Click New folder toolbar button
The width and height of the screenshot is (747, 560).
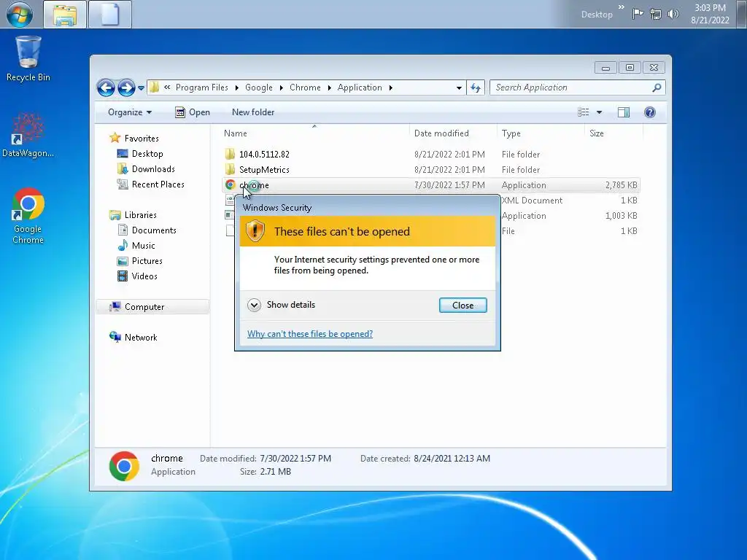pyautogui.click(x=253, y=112)
